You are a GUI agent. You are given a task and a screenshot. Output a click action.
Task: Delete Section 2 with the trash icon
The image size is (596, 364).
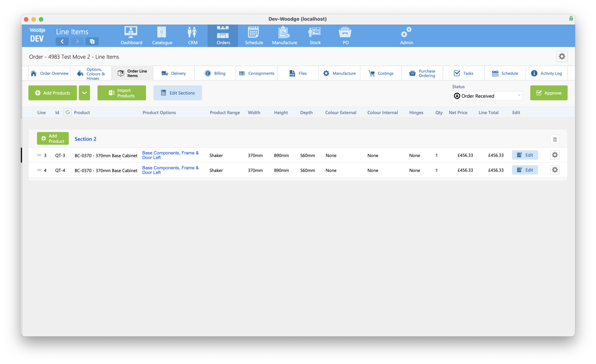[x=555, y=139]
